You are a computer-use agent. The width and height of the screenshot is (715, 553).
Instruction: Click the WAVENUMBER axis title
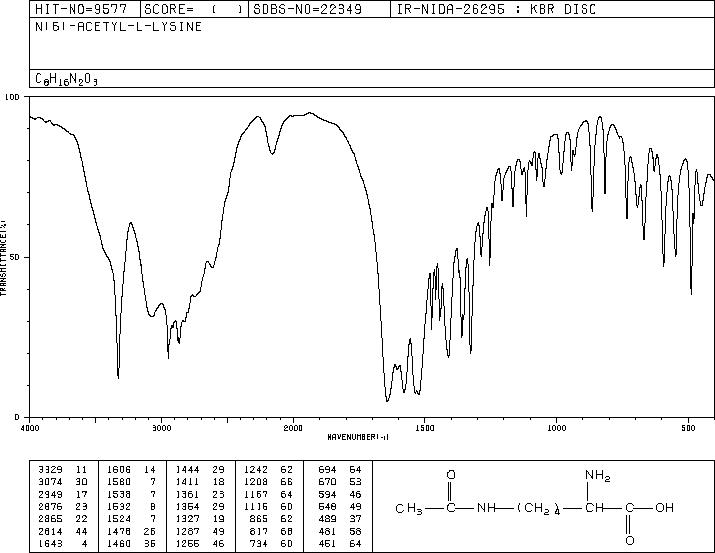coord(358,437)
